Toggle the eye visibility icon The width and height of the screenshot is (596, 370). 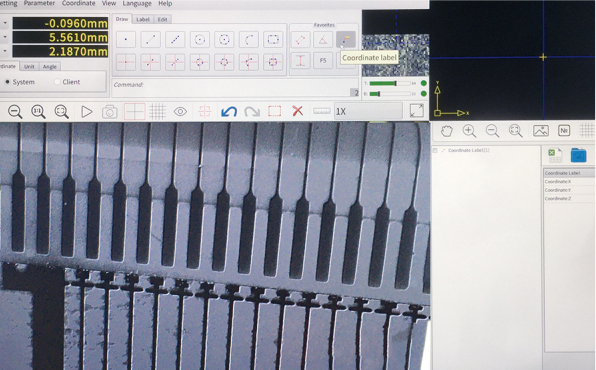point(180,111)
